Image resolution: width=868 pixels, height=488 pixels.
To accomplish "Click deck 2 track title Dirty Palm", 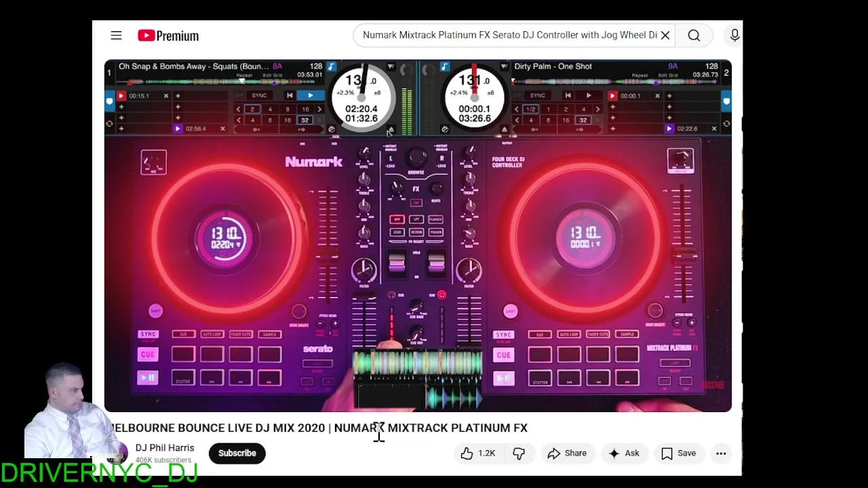I will [x=553, y=66].
